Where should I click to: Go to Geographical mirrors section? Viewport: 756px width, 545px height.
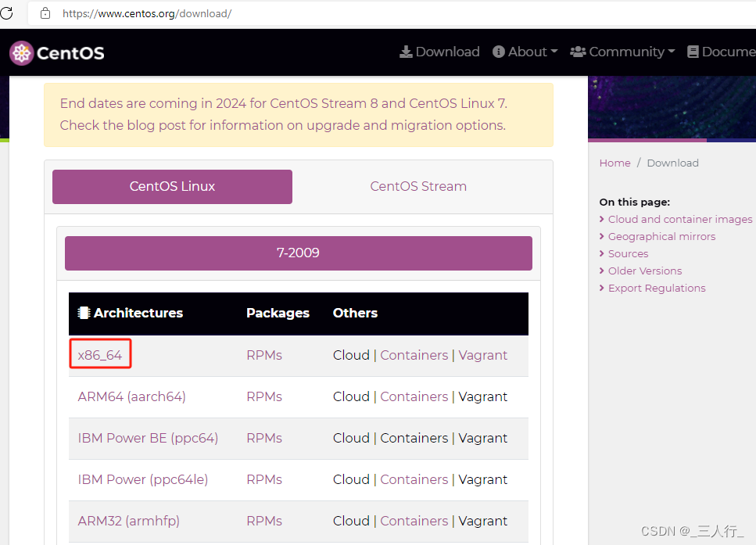coord(661,236)
